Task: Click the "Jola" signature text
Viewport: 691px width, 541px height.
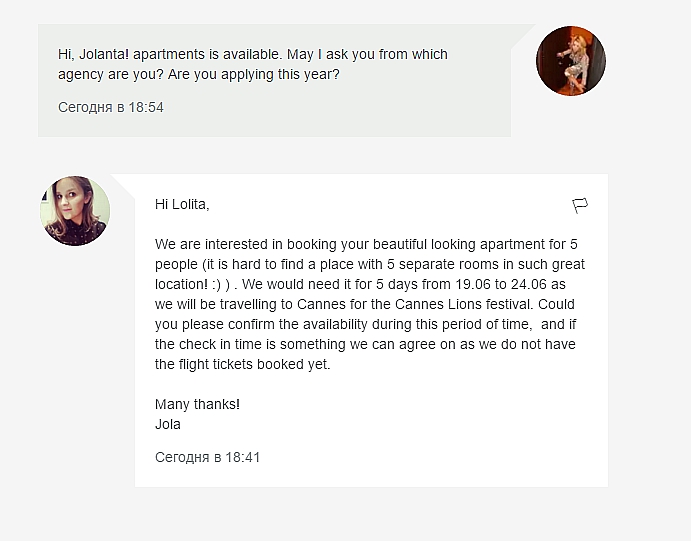Action: pyautogui.click(x=168, y=424)
